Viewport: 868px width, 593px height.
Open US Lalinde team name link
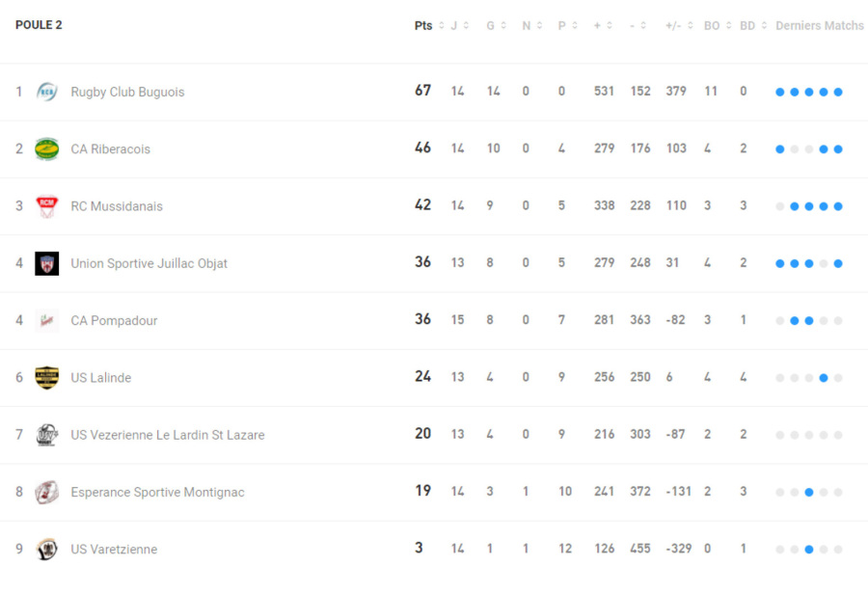(x=100, y=378)
